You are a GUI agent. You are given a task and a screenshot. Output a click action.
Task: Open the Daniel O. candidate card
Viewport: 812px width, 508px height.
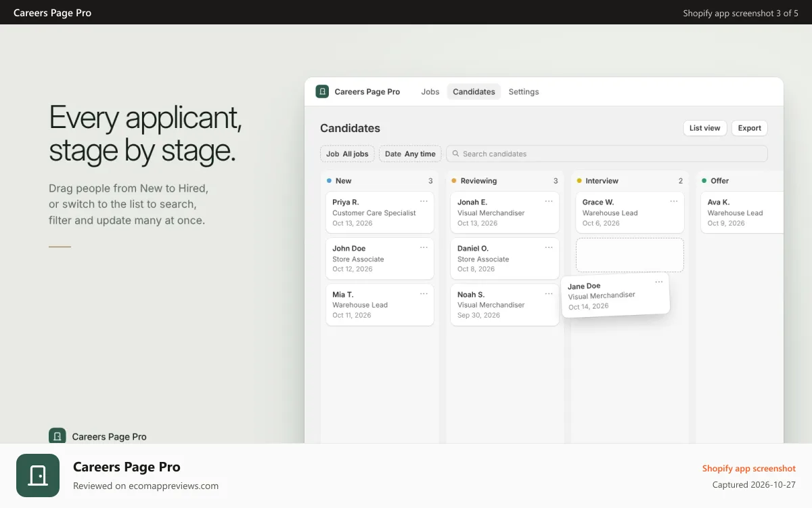505,259
